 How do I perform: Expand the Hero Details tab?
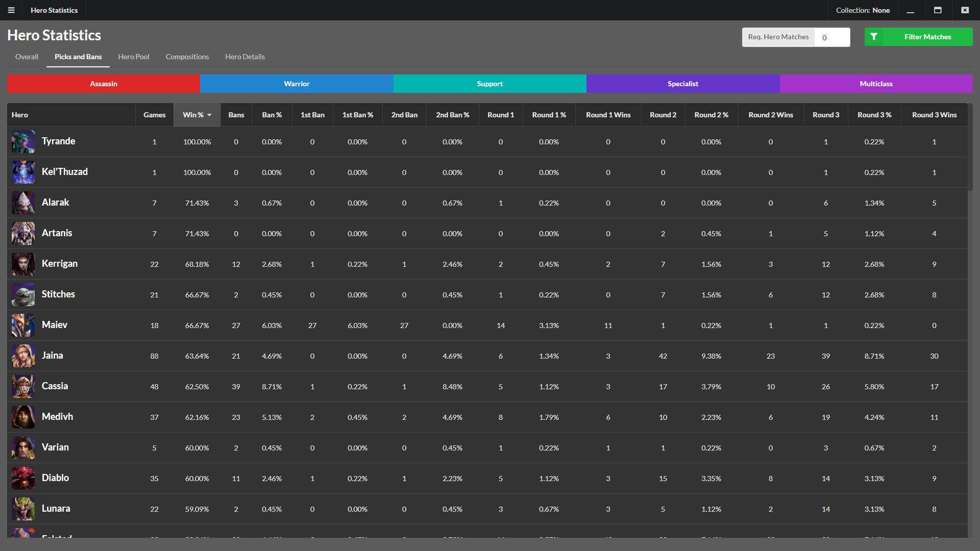(244, 57)
